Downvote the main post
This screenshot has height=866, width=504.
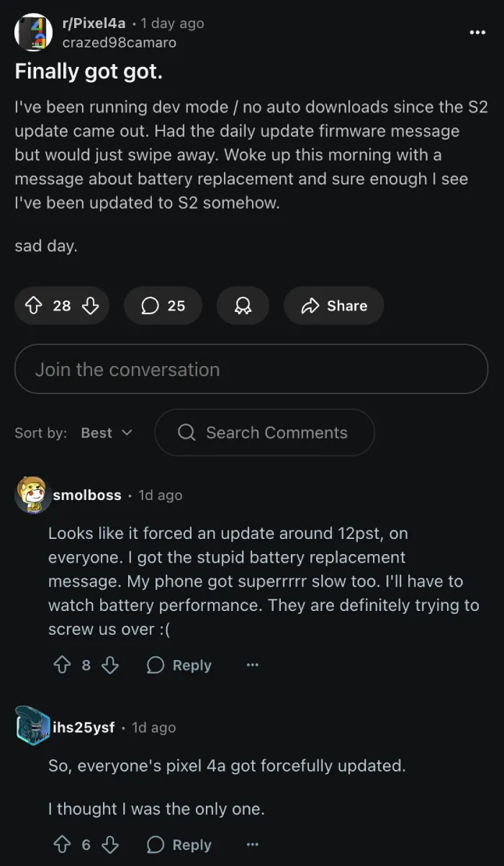[90, 306]
